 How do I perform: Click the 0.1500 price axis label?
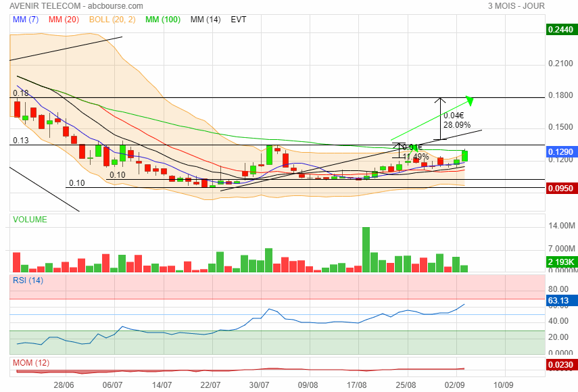560,127
